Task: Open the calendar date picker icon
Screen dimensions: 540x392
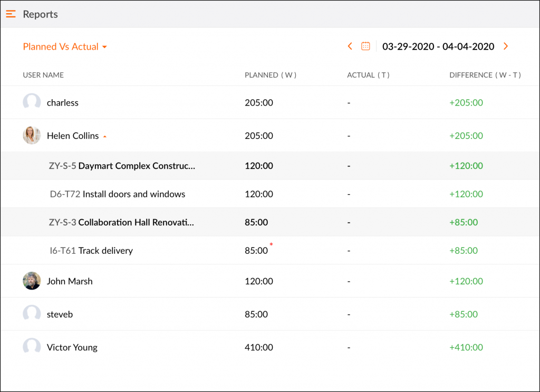Action: [x=365, y=46]
